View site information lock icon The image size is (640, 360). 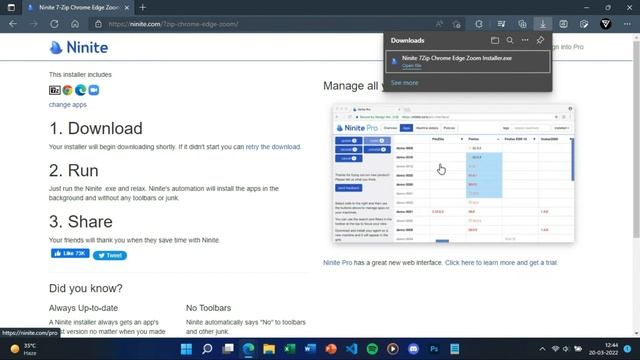pos(98,24)
